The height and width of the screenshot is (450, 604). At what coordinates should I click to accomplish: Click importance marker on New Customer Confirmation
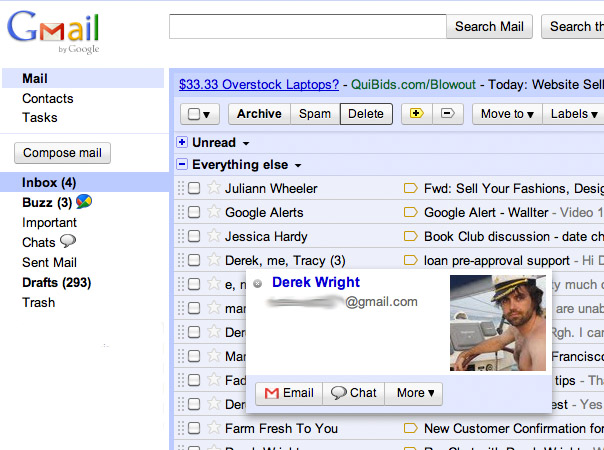[x=410, y=428]
